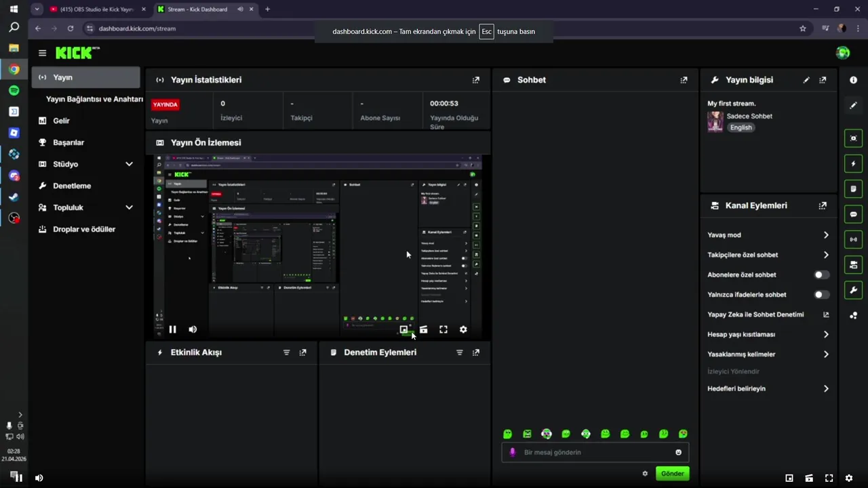Pop out the Yayın bilgisi panel
This screenshot has width=868, height=488.
[x=823, y=80]
